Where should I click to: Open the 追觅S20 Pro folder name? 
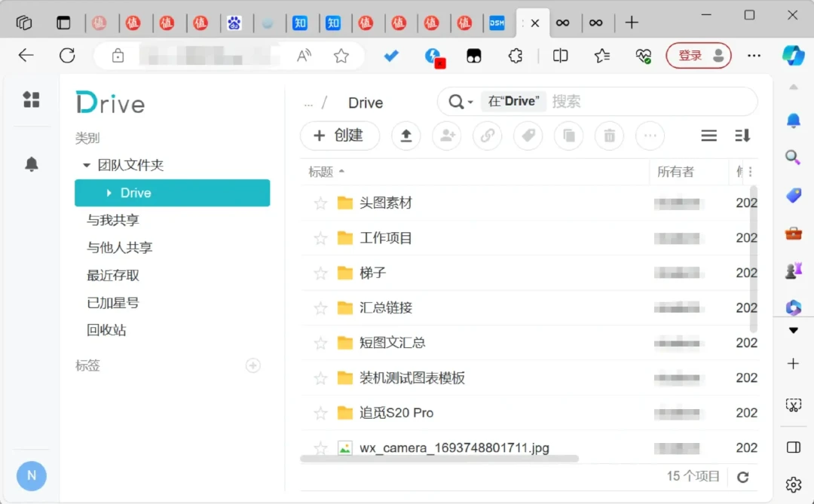396,413
